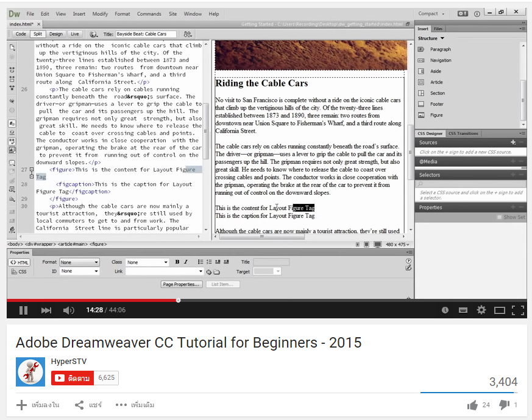Apply italic formatting
The height and width of the screenshot is (420, 532).
tap(186, 262)
